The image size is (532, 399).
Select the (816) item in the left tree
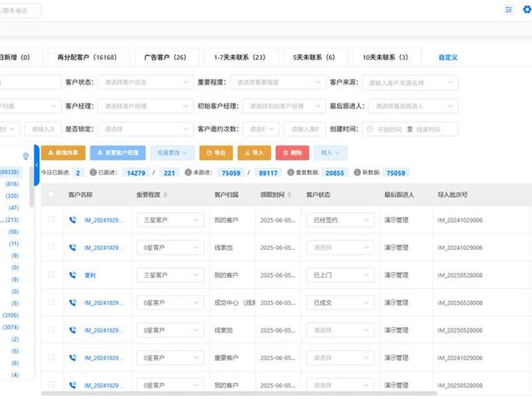click(x=12, y=184)
